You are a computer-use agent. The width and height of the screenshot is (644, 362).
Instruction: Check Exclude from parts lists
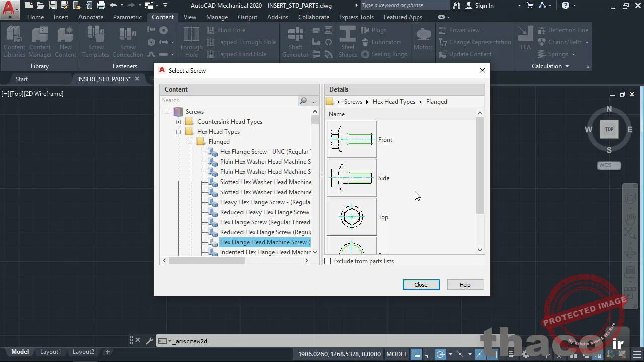click(328, 261)
